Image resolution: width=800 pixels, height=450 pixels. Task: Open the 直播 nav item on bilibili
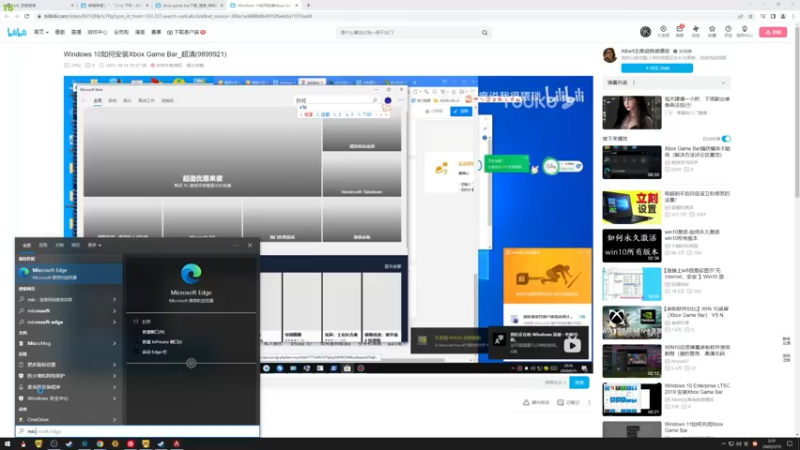(x=76, y=32)
